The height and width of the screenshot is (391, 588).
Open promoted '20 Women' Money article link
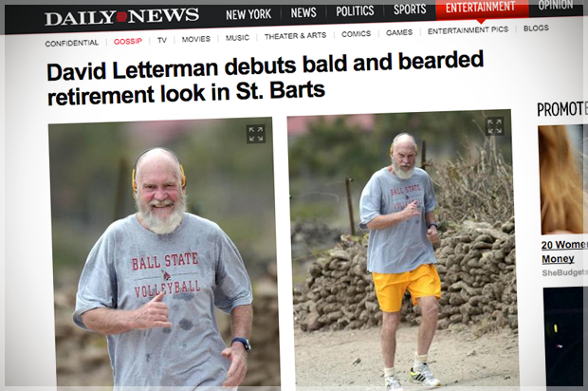(x=563, y=251)
